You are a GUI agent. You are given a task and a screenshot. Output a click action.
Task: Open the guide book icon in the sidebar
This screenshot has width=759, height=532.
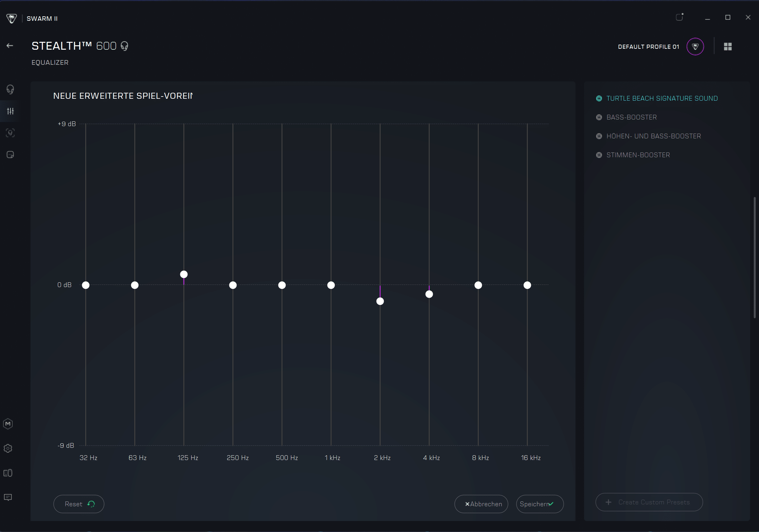tap(8, 473)
